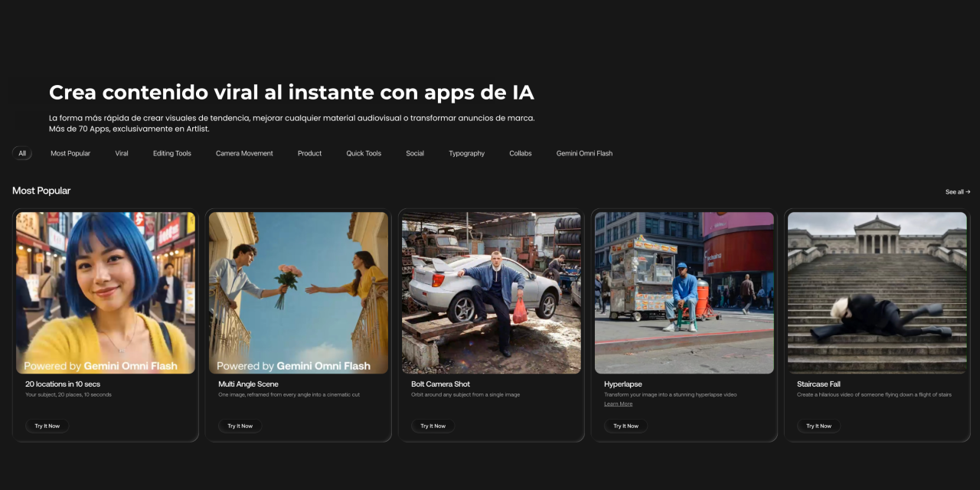The image size is (980, 490).
Task: Select the Camera Movement filter tab
Action: coord(244,153)
